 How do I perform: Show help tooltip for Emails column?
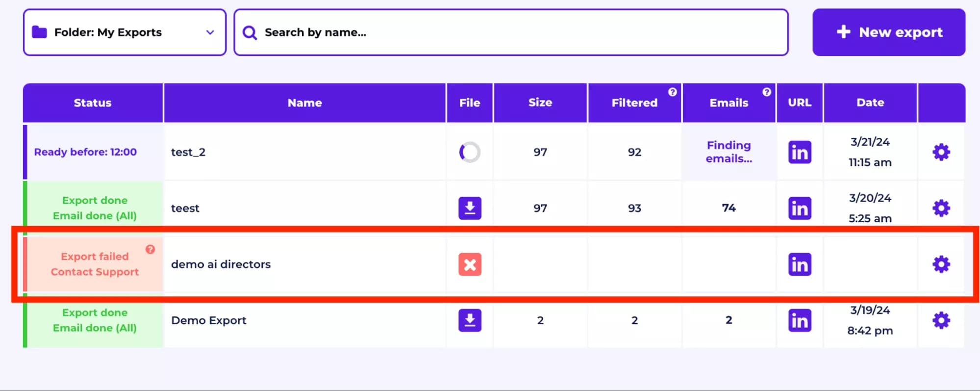[766, 92]
